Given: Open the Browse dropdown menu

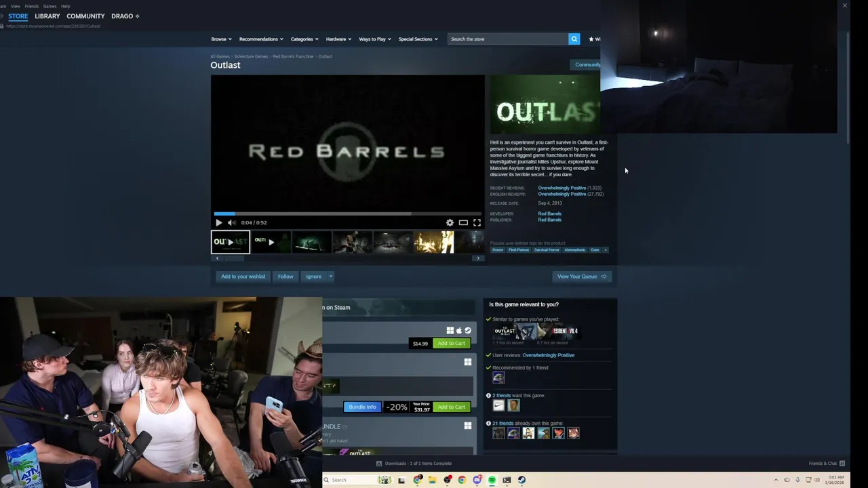Looking at the screenshot, I should pyautogui.click(x=221, y=39).
